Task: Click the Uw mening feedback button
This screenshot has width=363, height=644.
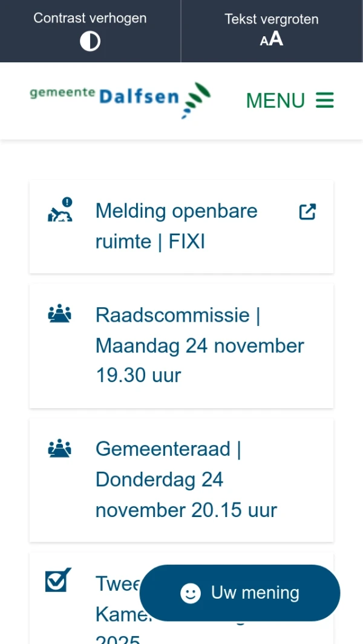Action: [240, 593]
